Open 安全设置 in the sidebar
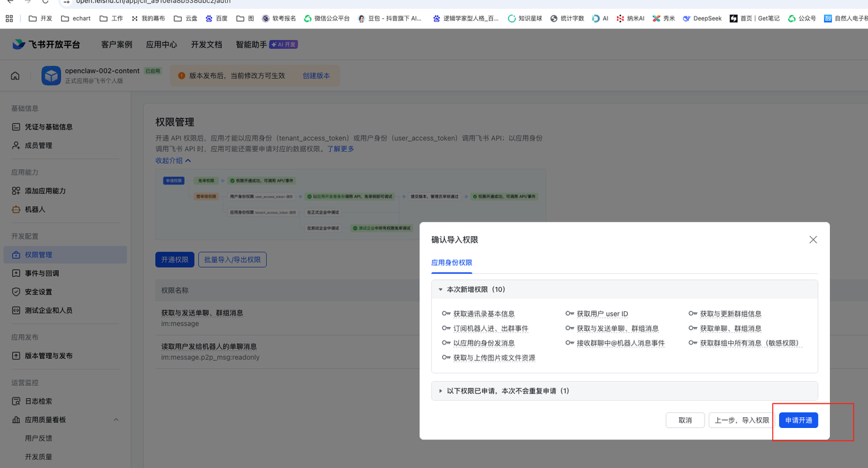Screen dimensions: 868x468 coord(38,292)
